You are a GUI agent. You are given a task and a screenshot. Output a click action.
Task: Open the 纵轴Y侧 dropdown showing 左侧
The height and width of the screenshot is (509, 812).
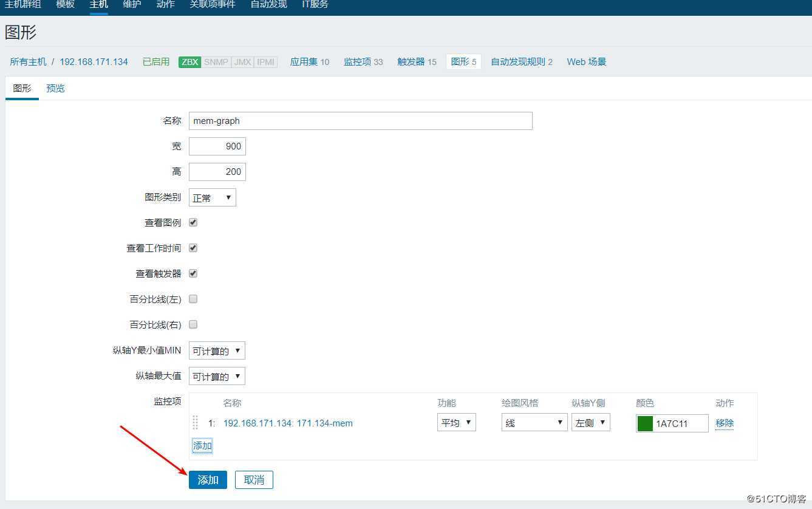point(590,422)
